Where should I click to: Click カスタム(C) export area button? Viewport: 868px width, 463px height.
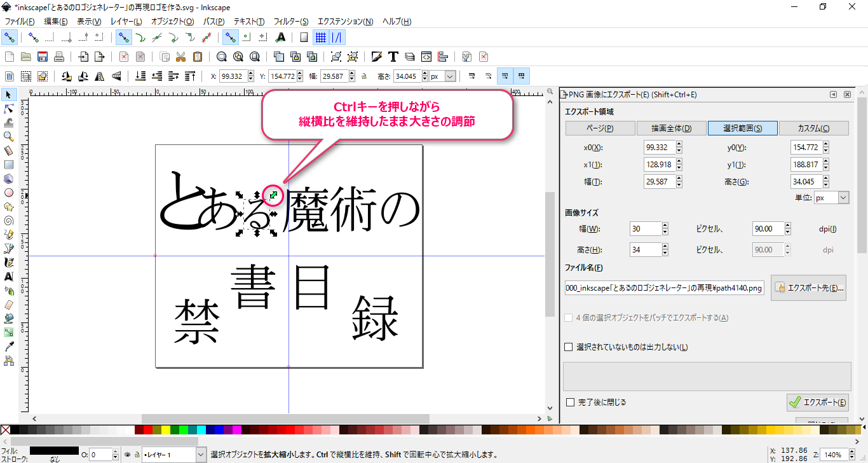pyautogui.click(x=814, y=128)
